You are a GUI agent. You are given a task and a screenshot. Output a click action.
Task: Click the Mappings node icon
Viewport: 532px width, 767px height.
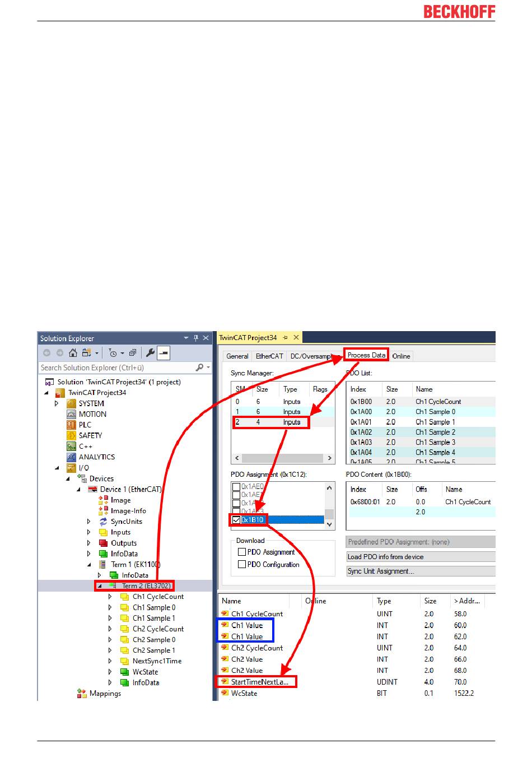(x=82, y=694)
